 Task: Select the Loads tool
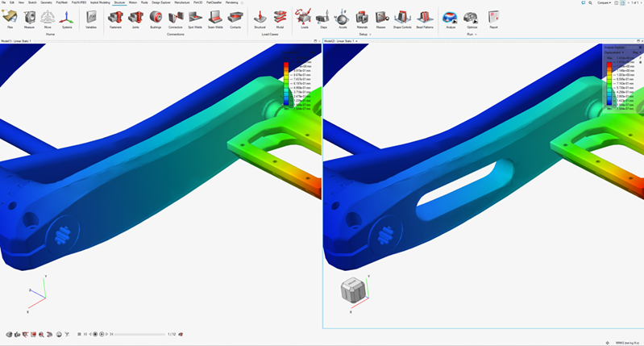(304, 19)
